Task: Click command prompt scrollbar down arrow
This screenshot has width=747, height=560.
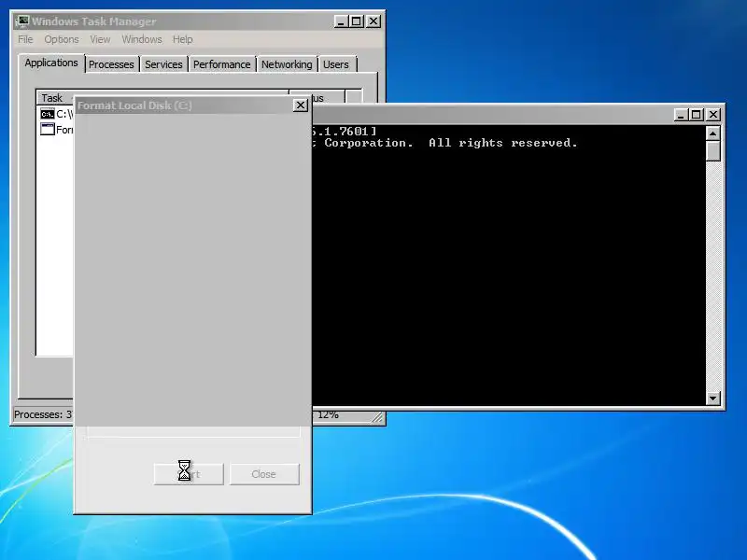Action: pos(712,399)
